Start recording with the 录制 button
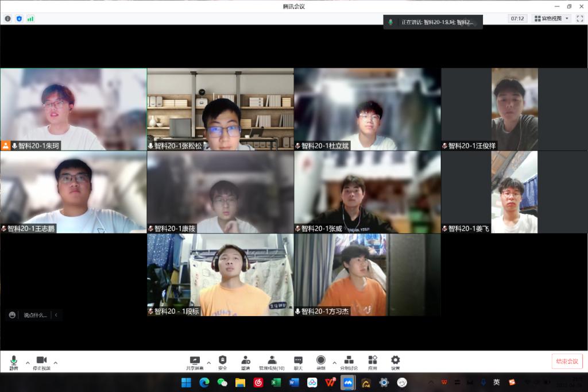This screenshot has width=588, height=392. 320,362
